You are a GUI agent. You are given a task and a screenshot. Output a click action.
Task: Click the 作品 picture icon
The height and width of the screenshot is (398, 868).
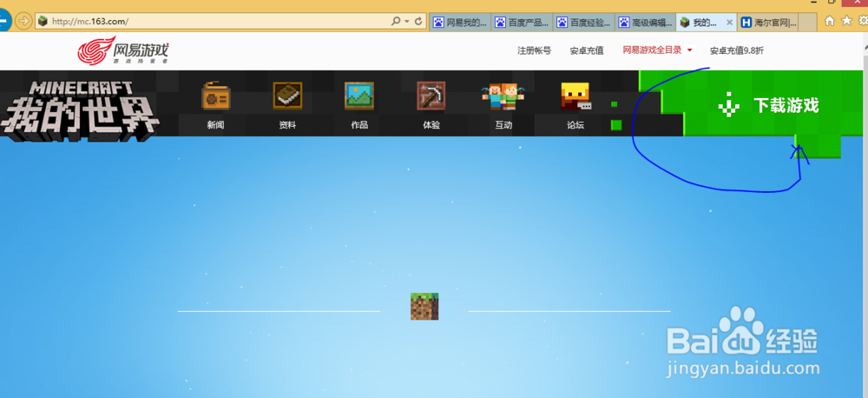pyautogui.click(x=359, y=96)
